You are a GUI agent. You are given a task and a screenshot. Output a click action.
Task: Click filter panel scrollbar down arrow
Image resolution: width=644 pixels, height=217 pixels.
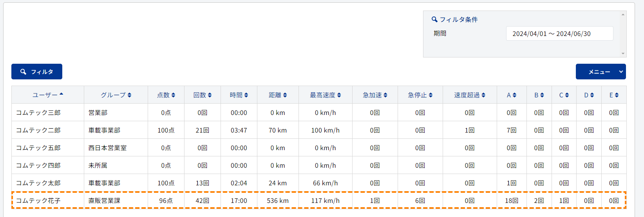coord(623,54)
